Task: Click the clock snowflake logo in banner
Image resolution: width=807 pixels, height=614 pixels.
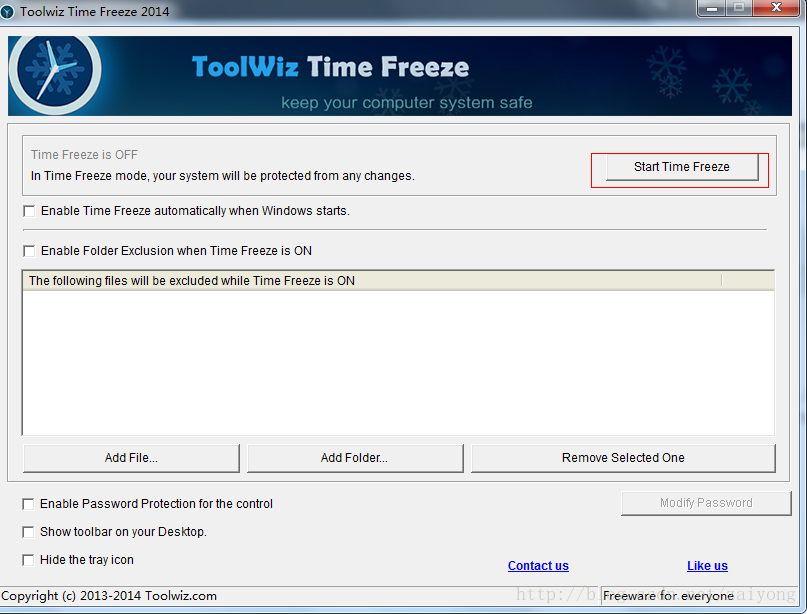Action: pos(55,71)
